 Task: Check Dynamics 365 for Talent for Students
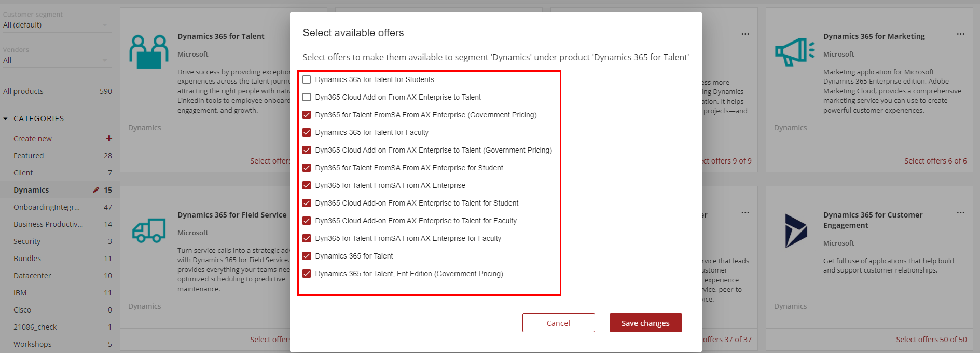[307, 79]
